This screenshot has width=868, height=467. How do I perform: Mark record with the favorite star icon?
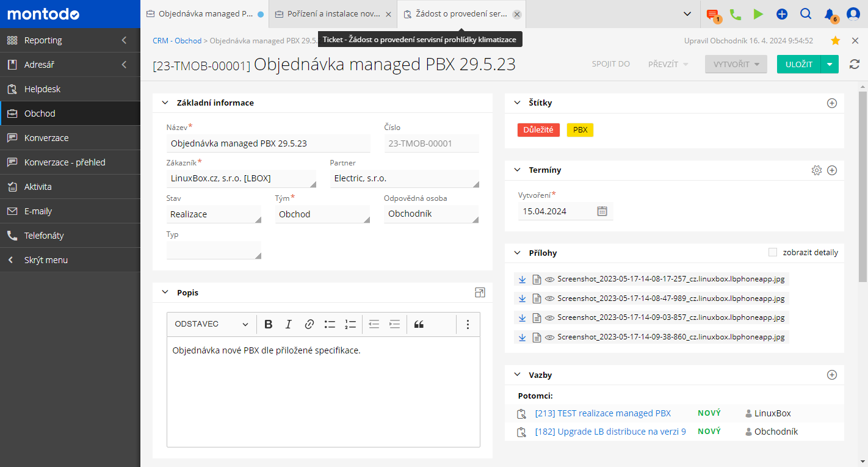click(x=836, y=40)
